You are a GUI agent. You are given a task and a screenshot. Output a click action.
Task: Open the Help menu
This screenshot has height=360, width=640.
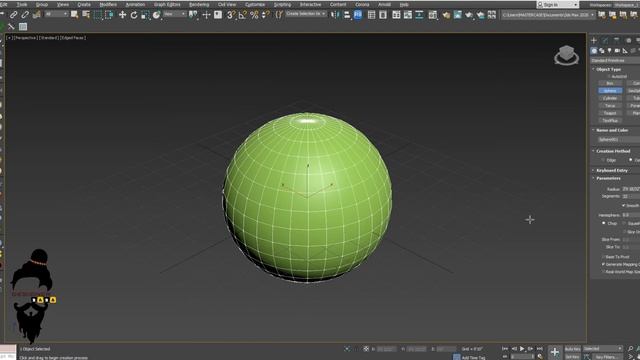point(404,4)
